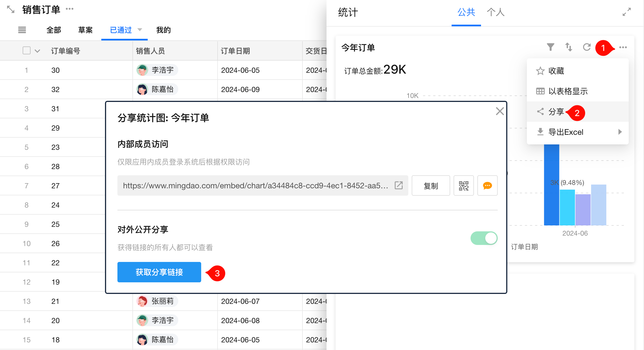Click the hamburger view list icon

tap(22, 30)
